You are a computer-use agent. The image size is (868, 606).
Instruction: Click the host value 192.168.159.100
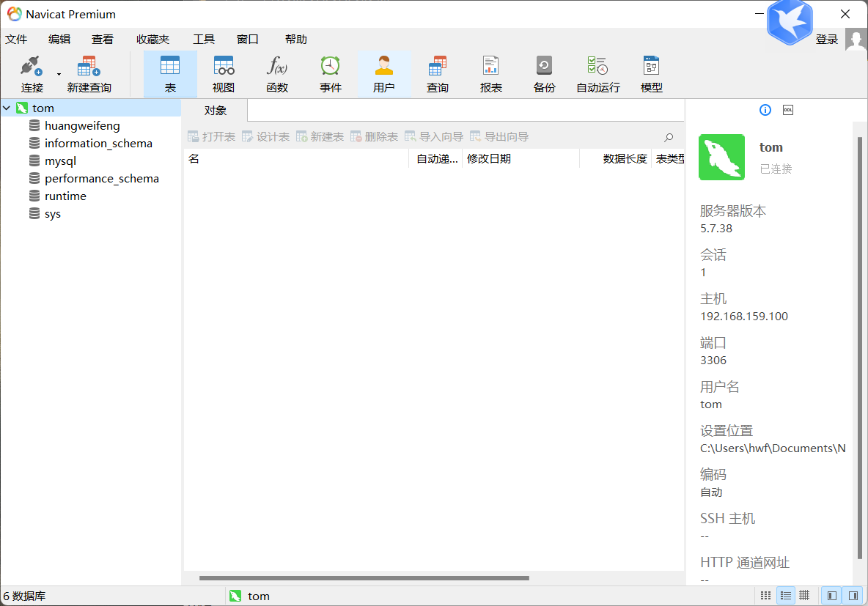coord(744,317)
